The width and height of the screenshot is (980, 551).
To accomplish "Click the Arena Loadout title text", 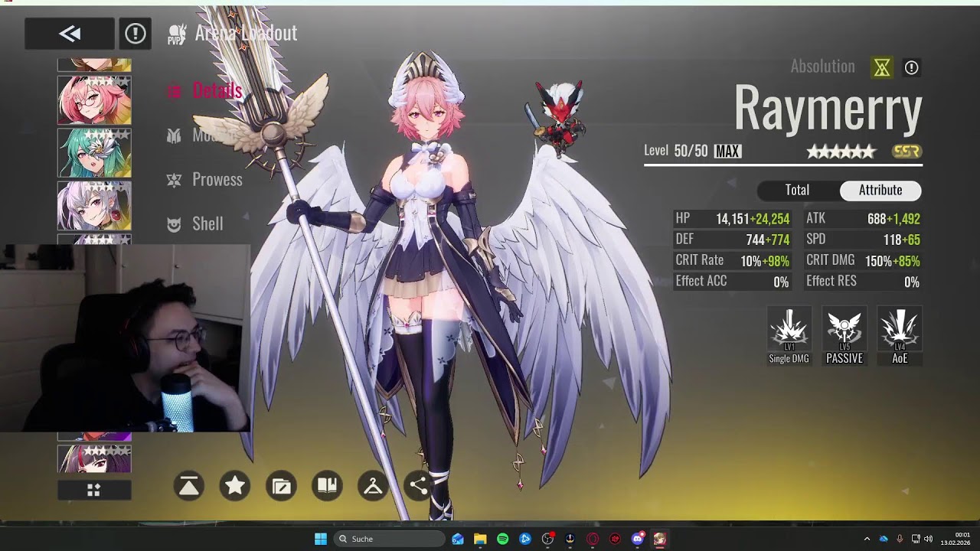I will point(246,33).
